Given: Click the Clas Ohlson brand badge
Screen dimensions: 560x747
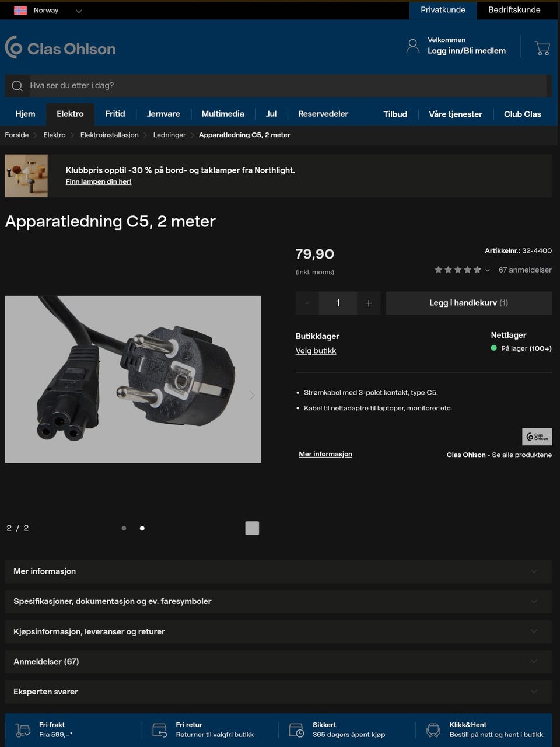Looking at the screenshot, I should tap(537, 437).
